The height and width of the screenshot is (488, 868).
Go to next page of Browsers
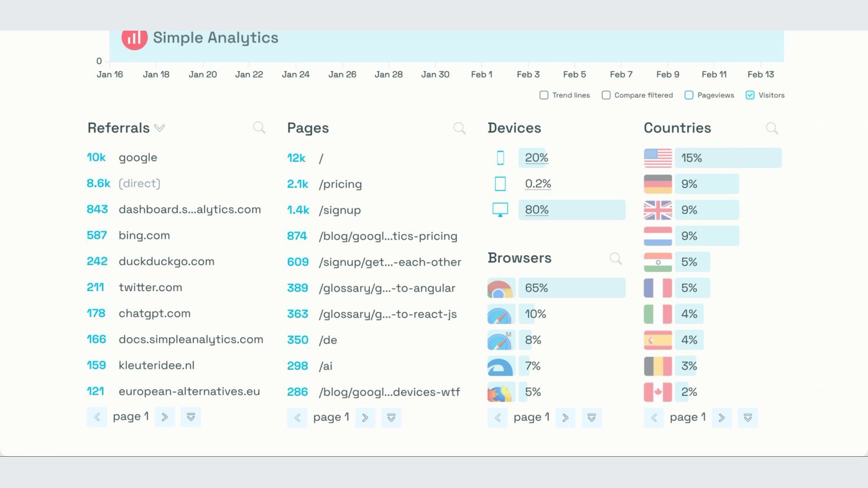pyautogui.click(x=565, y=417)
